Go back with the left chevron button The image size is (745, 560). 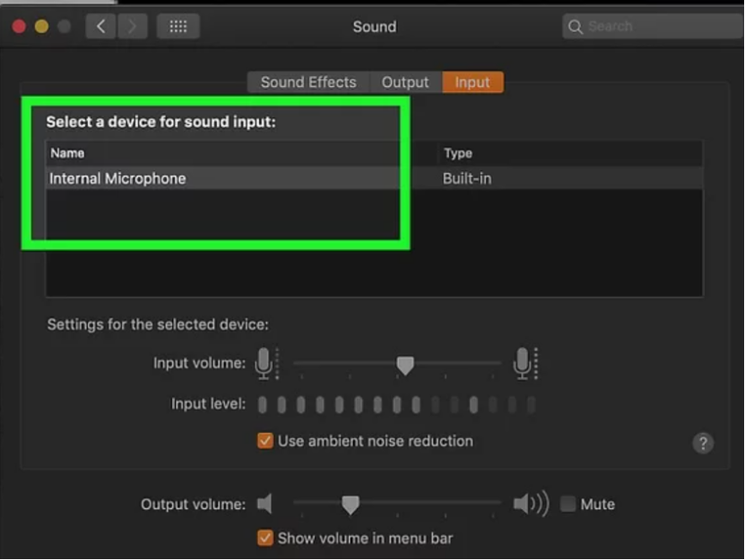[x=100, y=26]
